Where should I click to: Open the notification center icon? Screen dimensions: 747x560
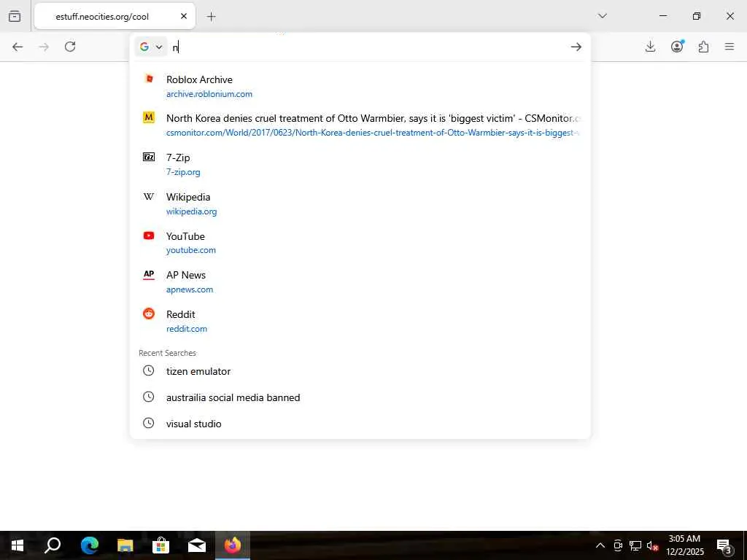(724, 546)
